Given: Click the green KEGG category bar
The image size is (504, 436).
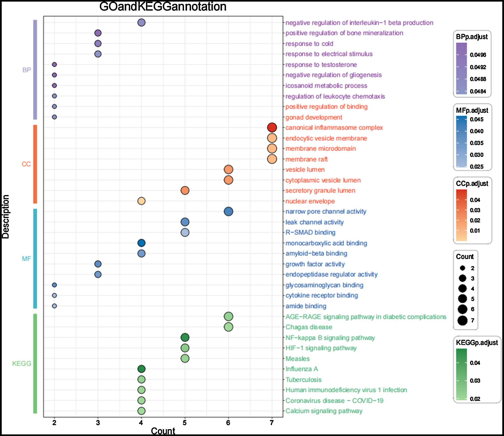Looking at the screenshot, I should pyautogui.click(x=35, y=363).
